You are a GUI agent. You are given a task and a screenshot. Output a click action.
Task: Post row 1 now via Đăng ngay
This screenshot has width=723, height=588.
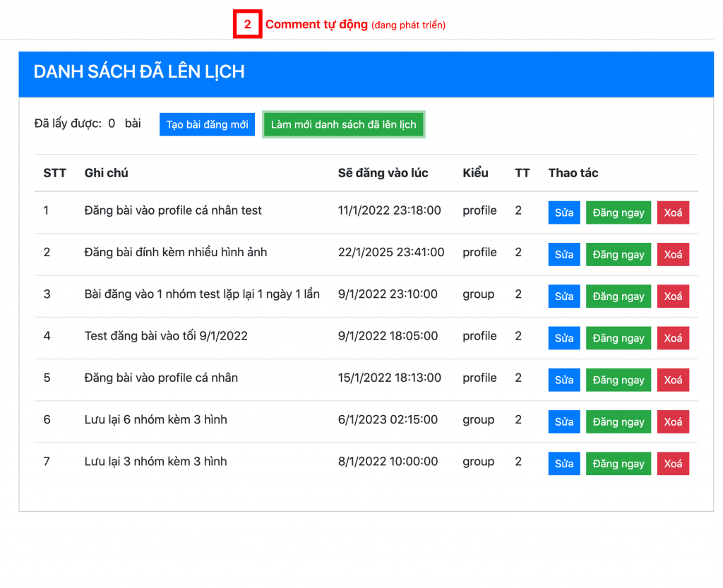coord(619,212)
